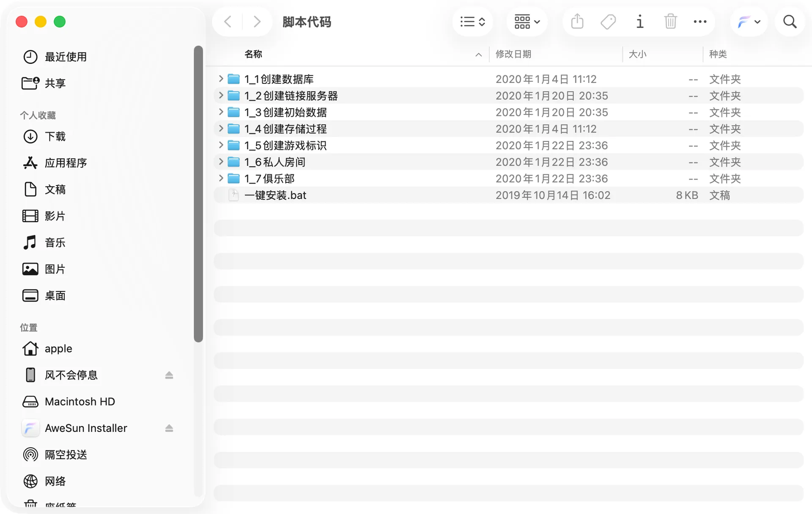The image size is (812, 514).
Task: Expand the 1_6私人房间 folder
Action: tap(220, 161)
